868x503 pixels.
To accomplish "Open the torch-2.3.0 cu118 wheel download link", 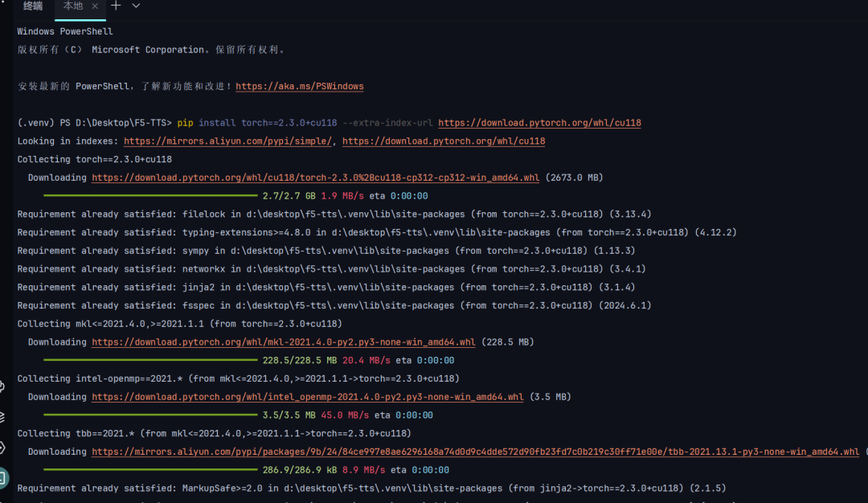I will coord(316,178).
